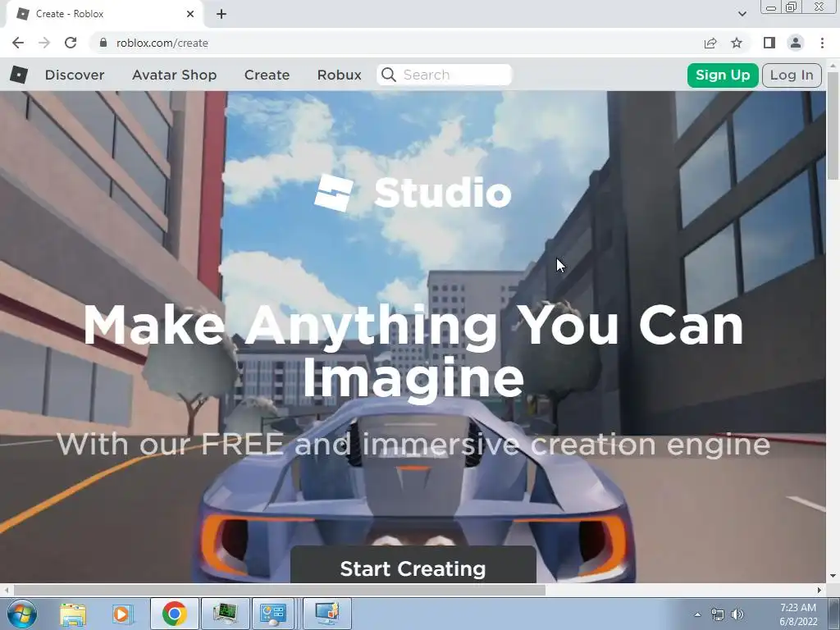
Task: Click the Studio logo in hero banner
Action: coord(413,193)
